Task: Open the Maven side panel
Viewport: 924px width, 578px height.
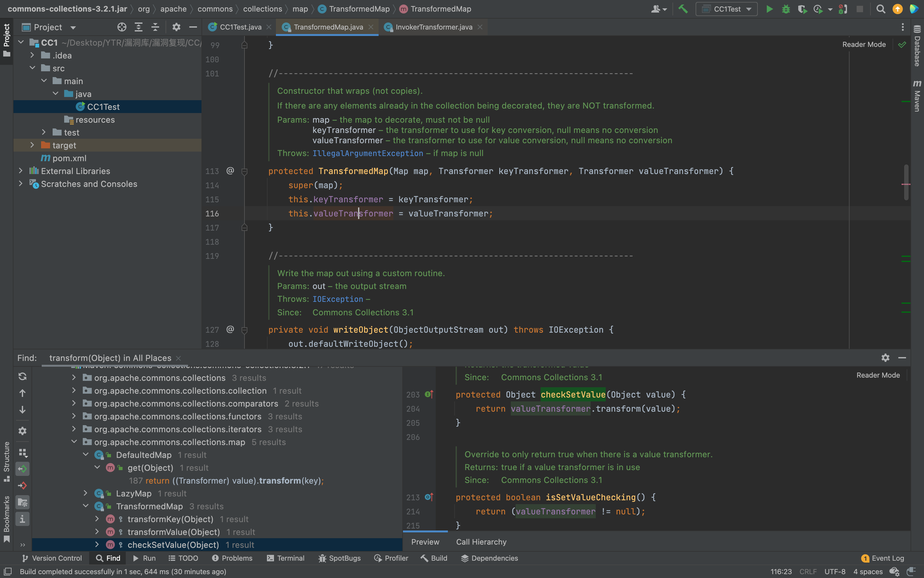Action: (x=917, y=96)
